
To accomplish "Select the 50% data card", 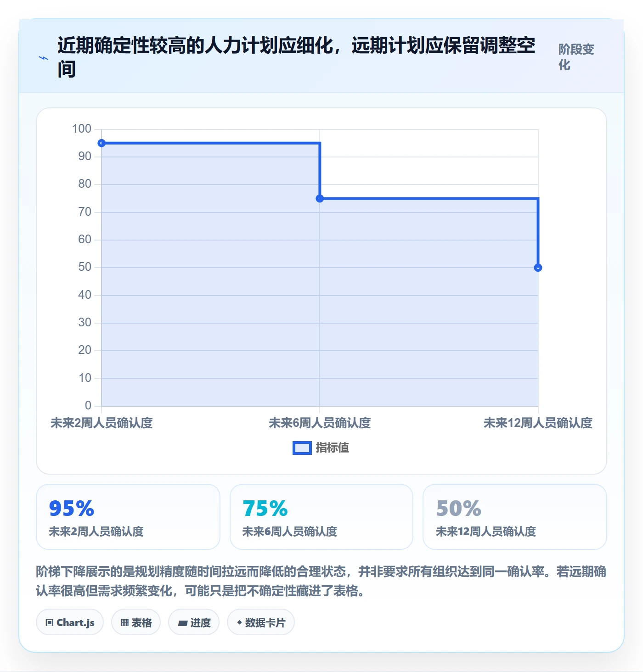I will click(515, 517).
